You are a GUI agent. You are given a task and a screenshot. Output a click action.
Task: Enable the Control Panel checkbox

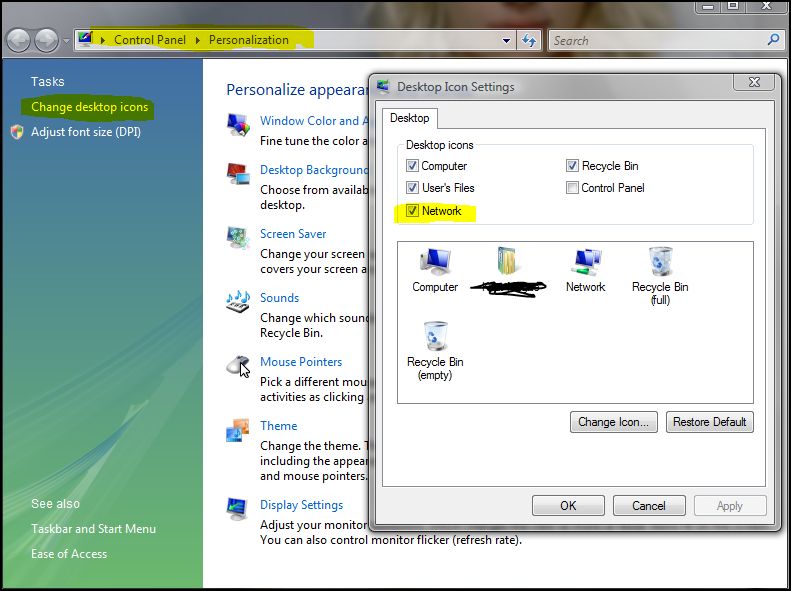pos(572,188)
